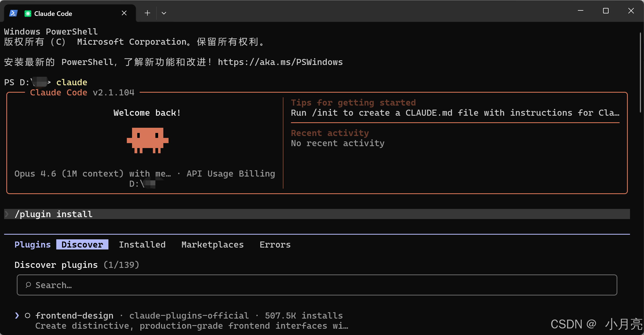Click the /plugin install command input line
Screen dimensions: 644x335
(317, 214)
